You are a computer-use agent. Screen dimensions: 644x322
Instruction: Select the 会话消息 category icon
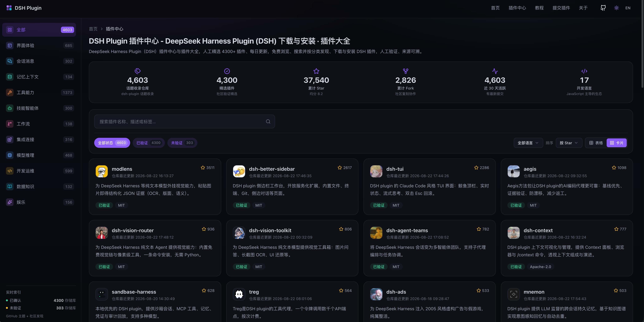coord(10,61)
